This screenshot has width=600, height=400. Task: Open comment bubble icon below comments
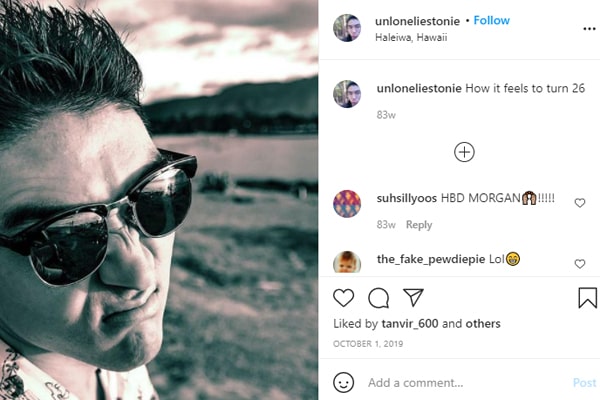pos(379,297)
